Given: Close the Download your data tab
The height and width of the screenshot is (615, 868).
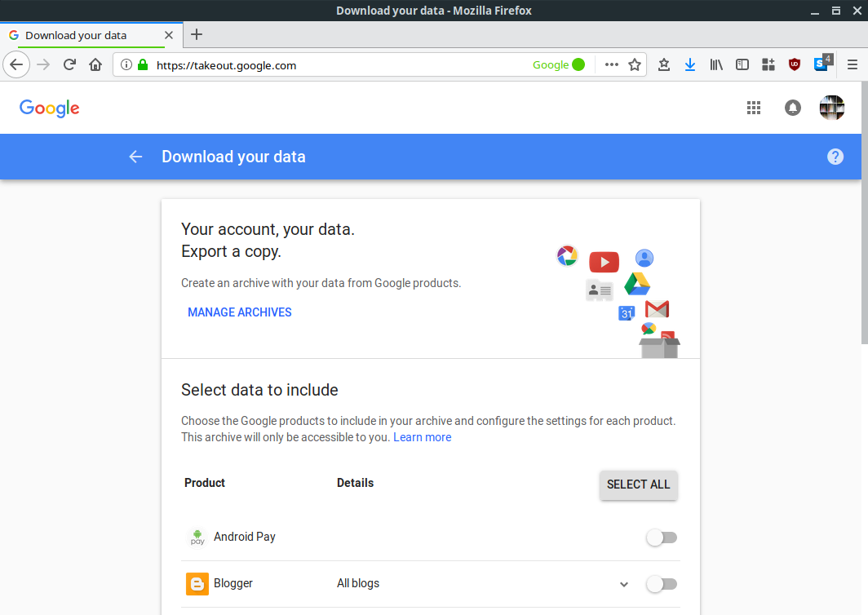Looking at the screenshot, I should point(169,35).
